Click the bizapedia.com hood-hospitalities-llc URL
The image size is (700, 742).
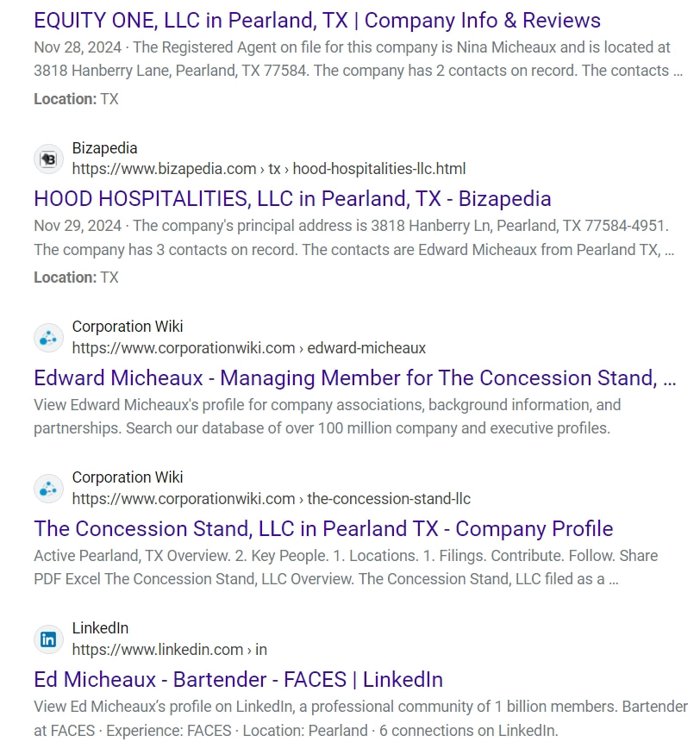(x=269, y=169)
